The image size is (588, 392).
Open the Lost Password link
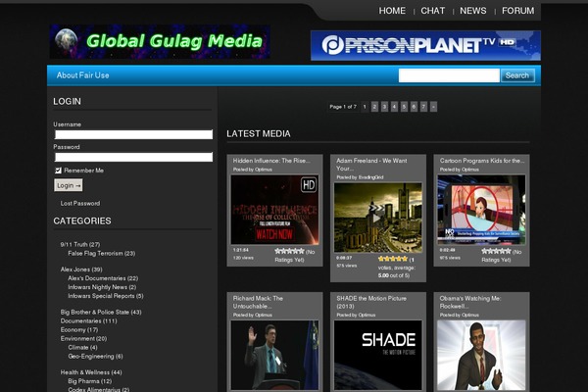pos(80,203)
